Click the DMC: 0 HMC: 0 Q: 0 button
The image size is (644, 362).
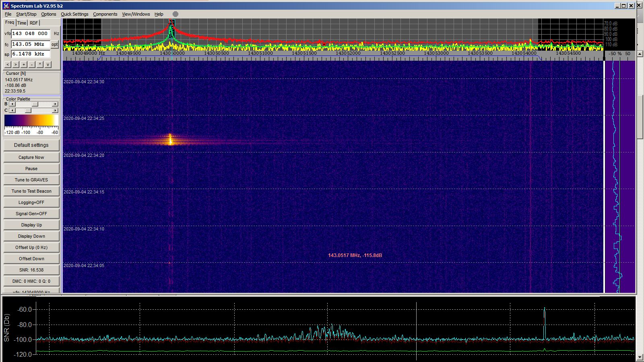[31, 281]
